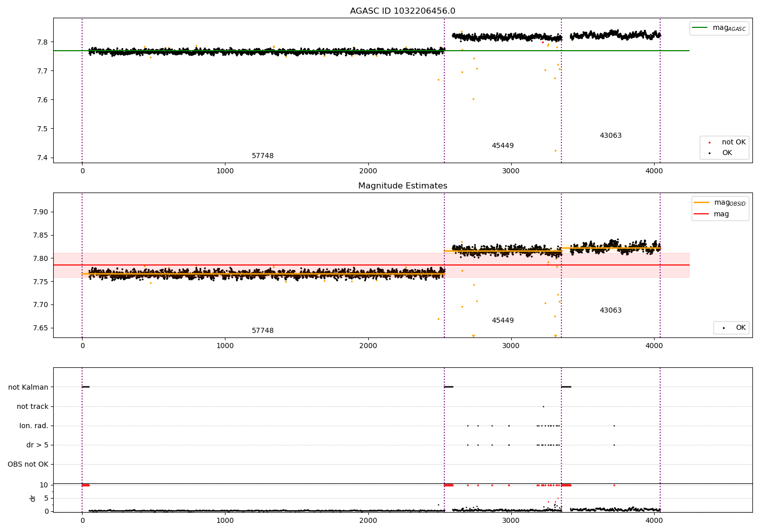Viewport: 760px width, 532px height.
Task: Click the 7.90 y-tick on Magnitude Estimates plot
Action: point(40,212)
